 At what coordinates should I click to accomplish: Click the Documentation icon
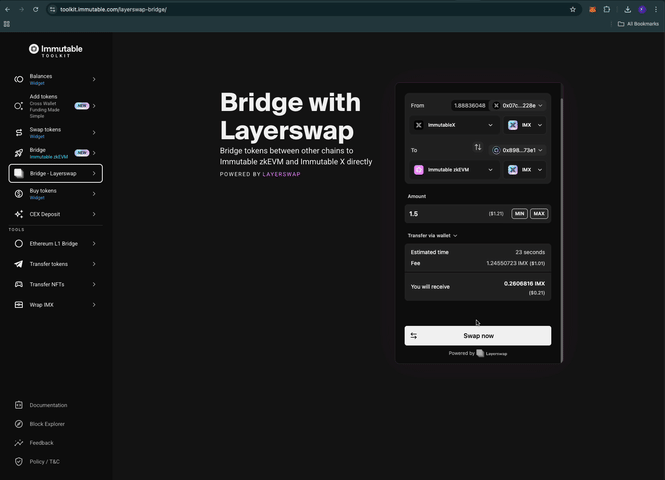[19, 405]
